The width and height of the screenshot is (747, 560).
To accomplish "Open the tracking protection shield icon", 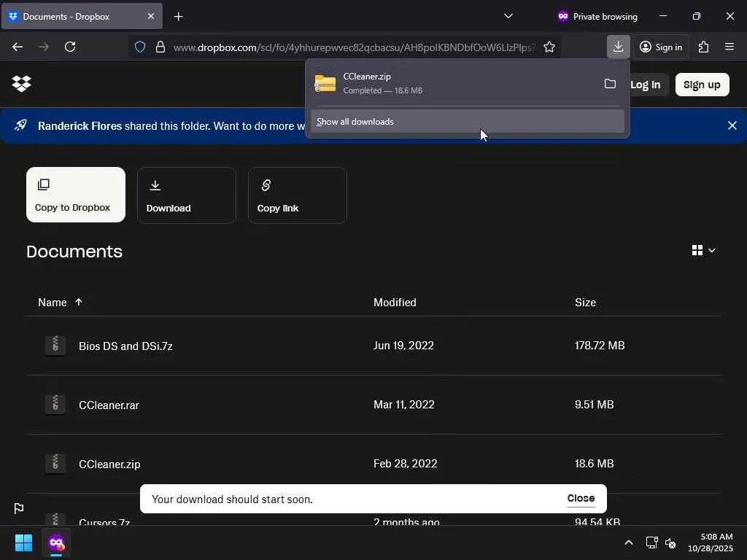I will pos(140,47).
